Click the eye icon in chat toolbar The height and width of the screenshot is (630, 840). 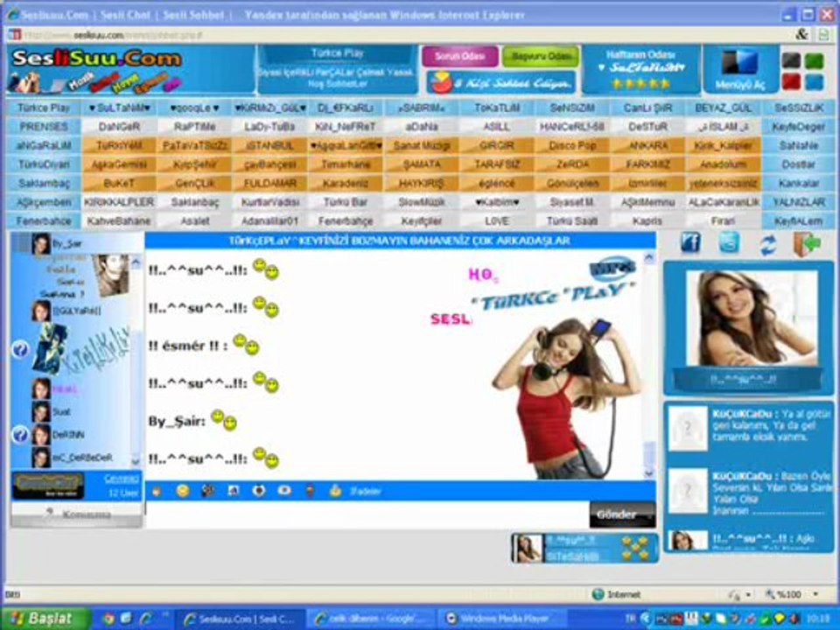pos(284,490)
